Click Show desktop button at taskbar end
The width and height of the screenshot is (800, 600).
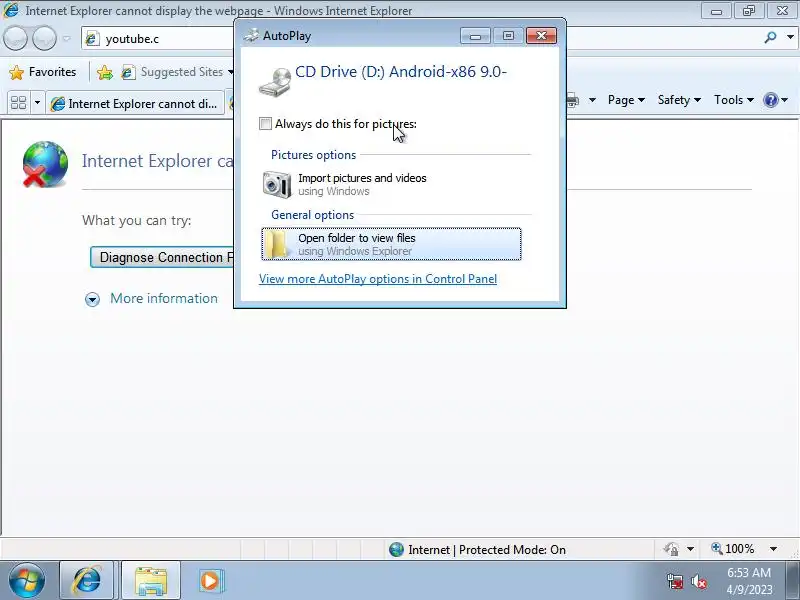(792, 580)
